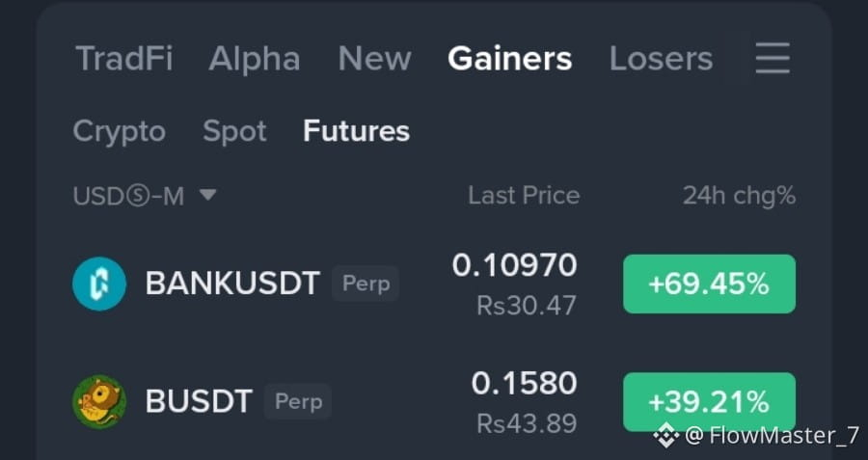Switch to the Alpha tab

tap(255, 59)
